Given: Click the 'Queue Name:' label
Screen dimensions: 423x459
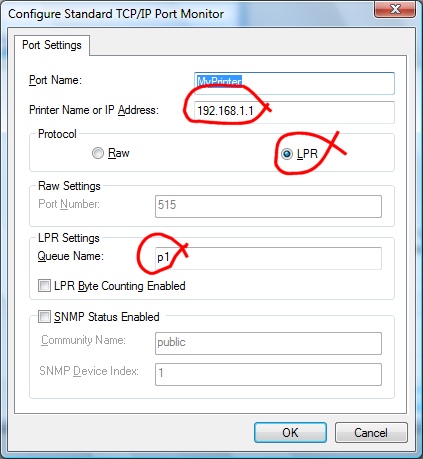Looking at the screenshot, I should [71, 256].
